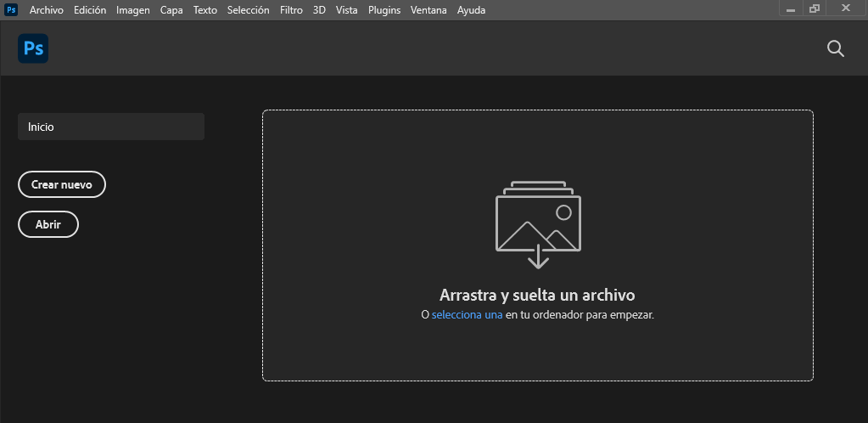The height and width of the screenshot is (423, 868).
Task: Open the Vista menu
Action: [x=346, y=10]
